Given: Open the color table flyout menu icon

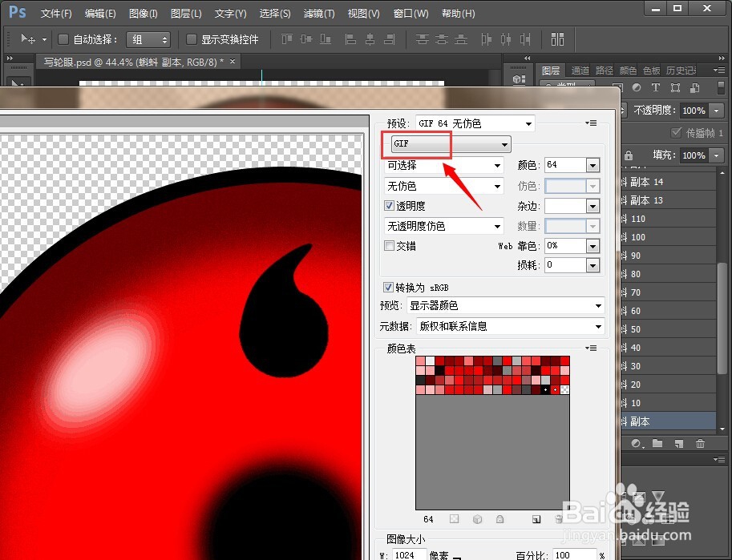Looking at the screenshot, I should pyautogui.click(x=591, y=348).
